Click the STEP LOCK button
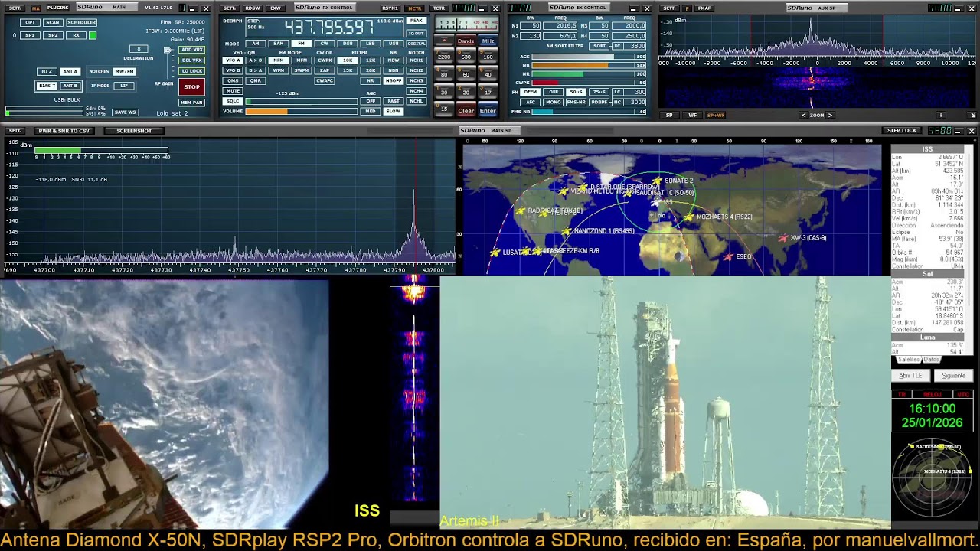 coord(901,131)
